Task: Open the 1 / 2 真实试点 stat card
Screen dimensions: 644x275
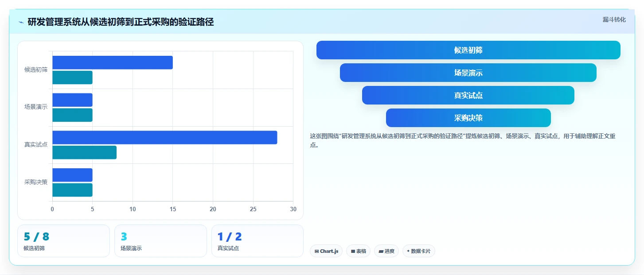Action: click(x=258, y=241)
